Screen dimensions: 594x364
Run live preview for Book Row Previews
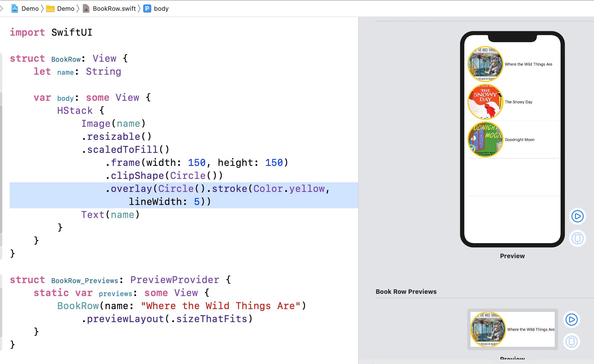click(571, 320)
